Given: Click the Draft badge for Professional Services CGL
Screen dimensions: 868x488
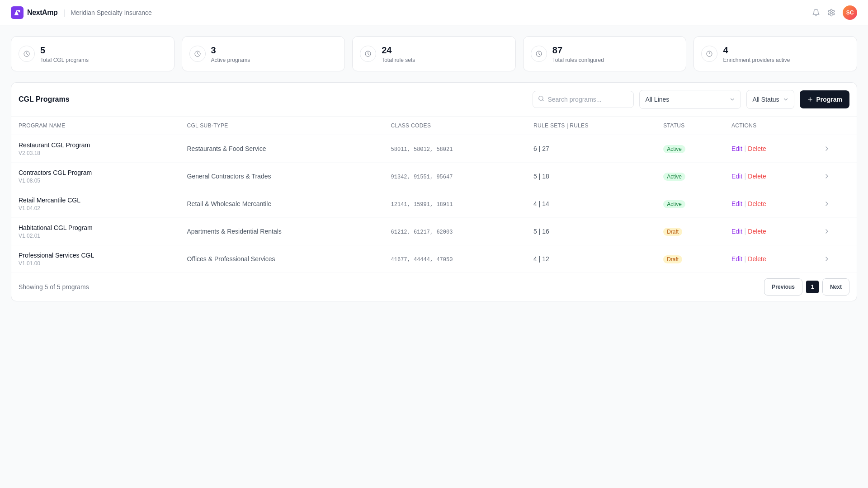Looking at the screenshot, I should tap(673, 259).
